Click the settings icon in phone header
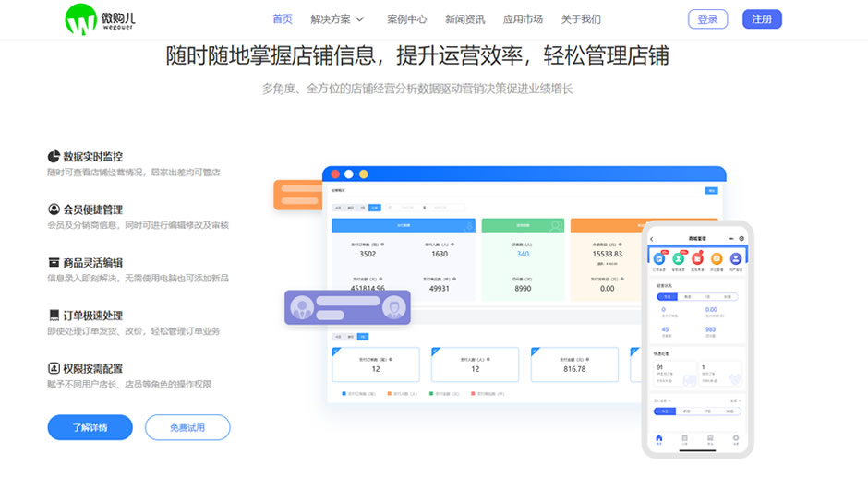Image resolution: width=868 pixels, height=489 pixels. (x=741, y=238)
